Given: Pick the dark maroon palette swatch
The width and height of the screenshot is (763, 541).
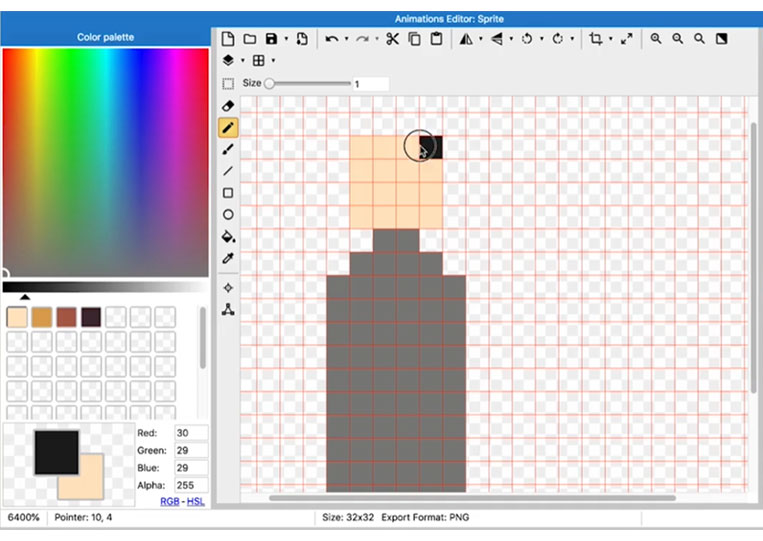Looking at the screenshot, I should coord(91,317).
